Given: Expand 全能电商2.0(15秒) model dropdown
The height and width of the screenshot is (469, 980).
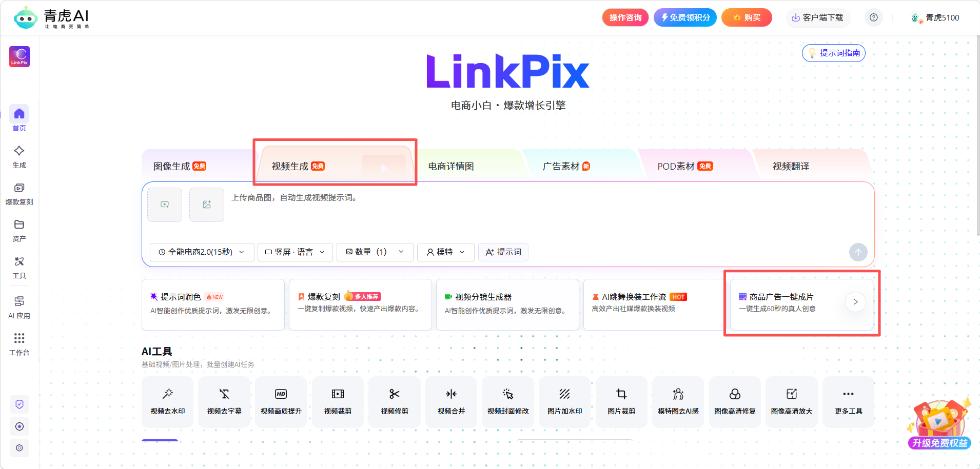Looking at the screenshot, I should pyautogui.click(x=202, y=252).
